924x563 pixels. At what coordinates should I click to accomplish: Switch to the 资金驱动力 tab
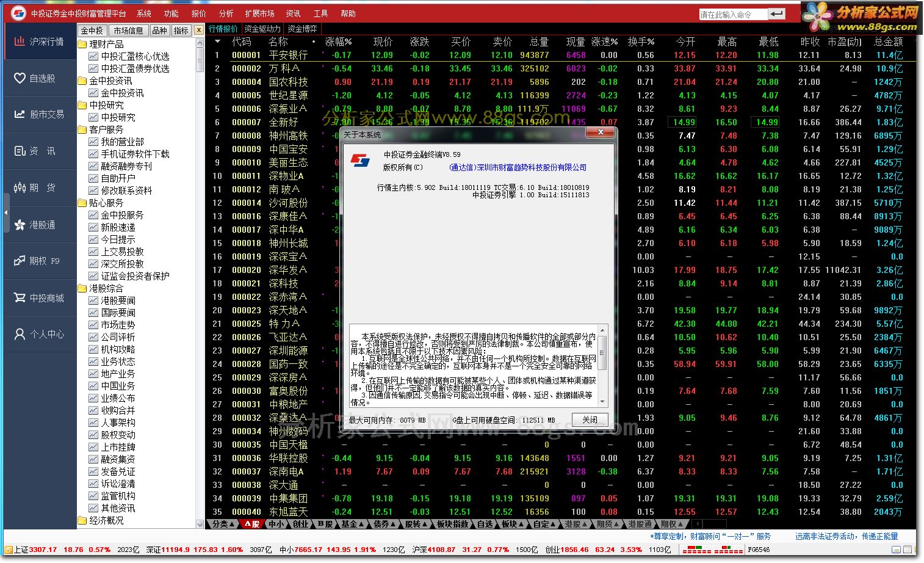[262, 29]
